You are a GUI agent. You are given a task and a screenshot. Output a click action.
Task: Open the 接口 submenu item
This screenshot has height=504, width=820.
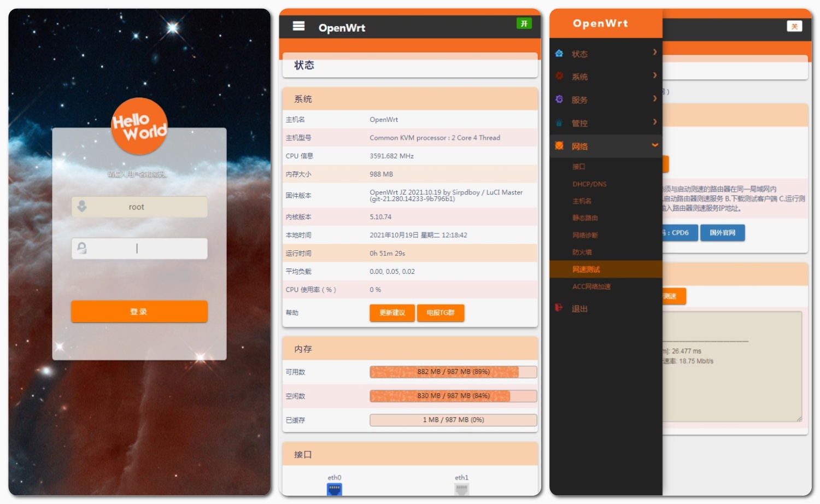[578, 167]
